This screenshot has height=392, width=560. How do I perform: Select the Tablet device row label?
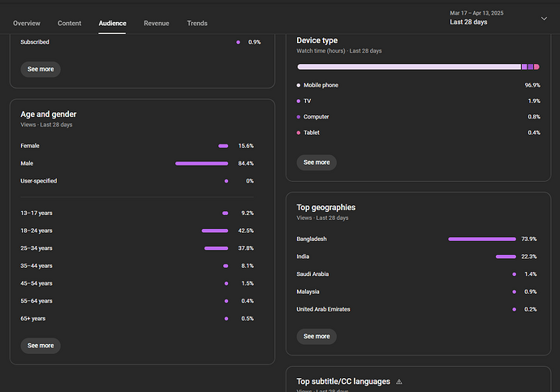(312, 132)
